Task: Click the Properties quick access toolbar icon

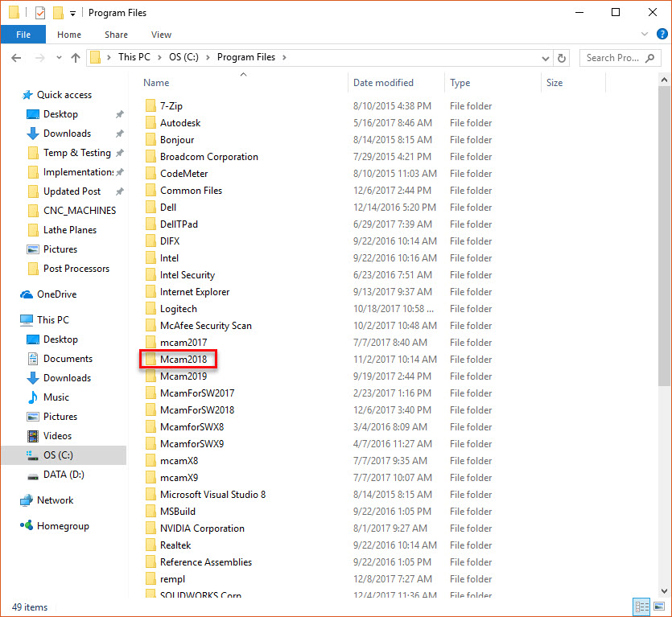Action: tap(40, 13)
